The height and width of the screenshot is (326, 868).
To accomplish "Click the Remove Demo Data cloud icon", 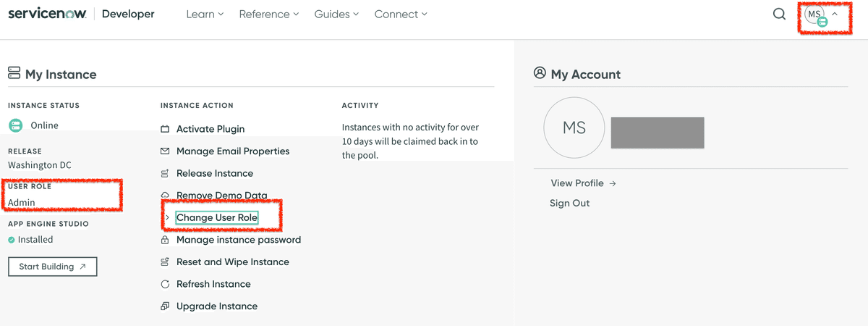I will tap(165, 196).
